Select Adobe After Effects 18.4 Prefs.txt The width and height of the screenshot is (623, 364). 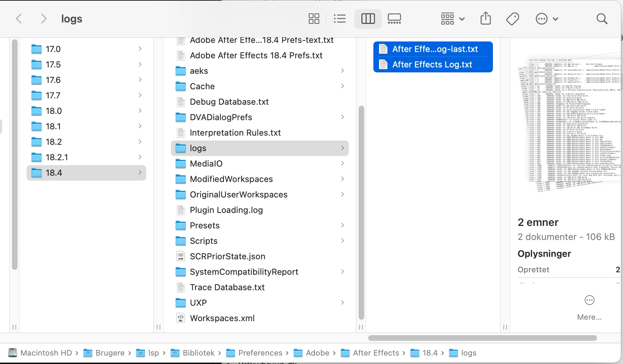pos(260,56)
